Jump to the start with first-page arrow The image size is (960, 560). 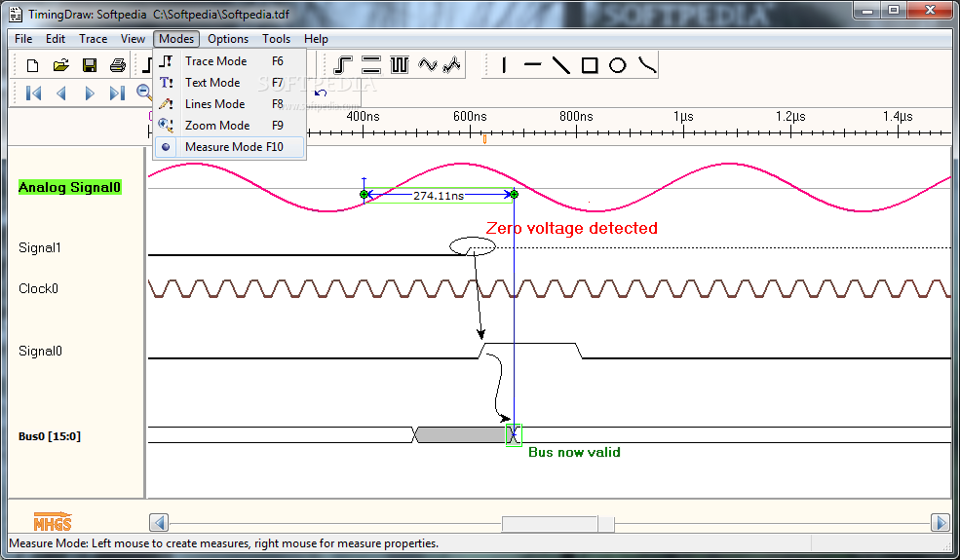point(34,93)
